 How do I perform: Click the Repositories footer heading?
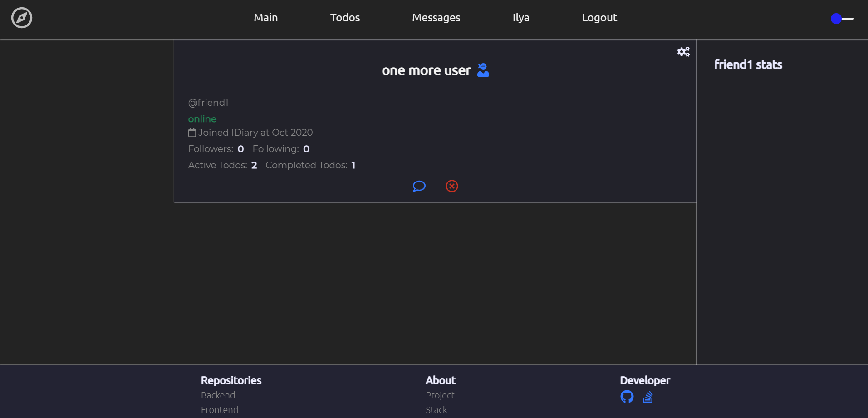pos(231,380)
